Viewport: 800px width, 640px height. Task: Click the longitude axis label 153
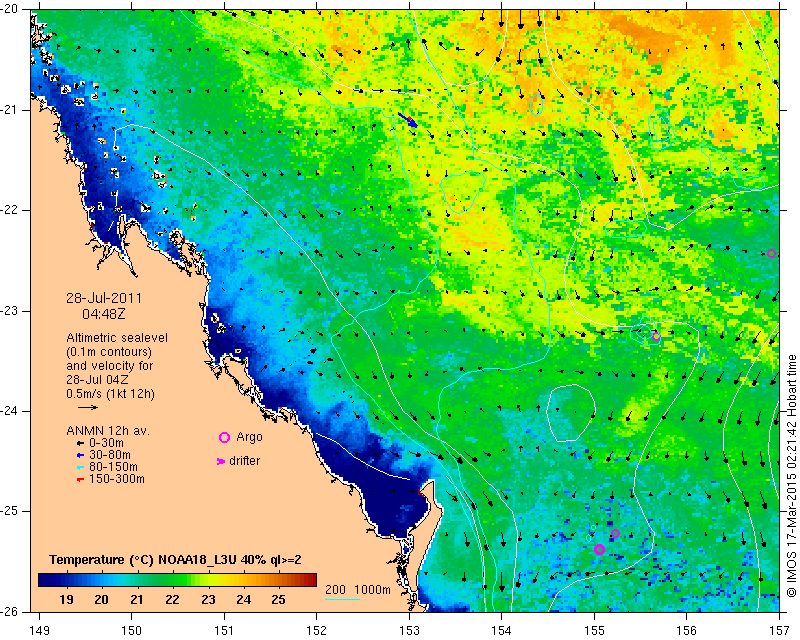[409, 631]
